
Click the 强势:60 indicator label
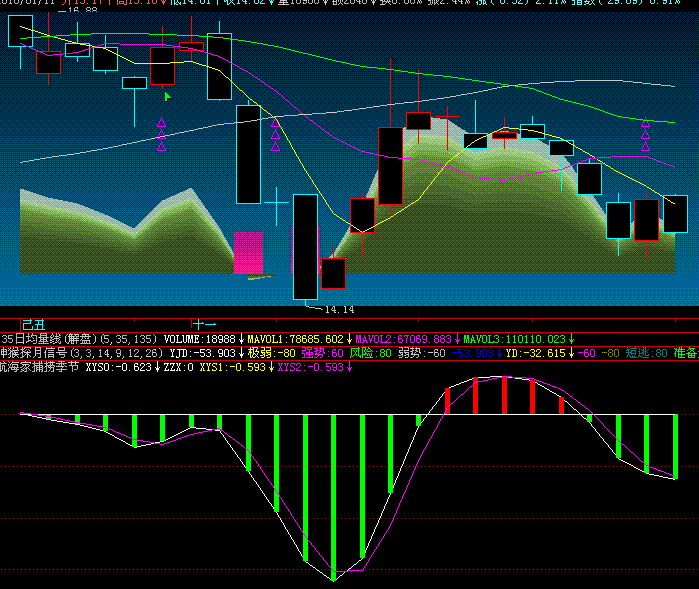pyautogui.click(x=322, y=352)
